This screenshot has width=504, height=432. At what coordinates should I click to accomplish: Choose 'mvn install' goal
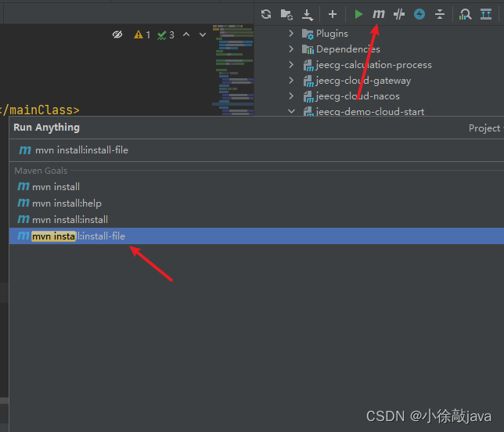click(257, 187)
